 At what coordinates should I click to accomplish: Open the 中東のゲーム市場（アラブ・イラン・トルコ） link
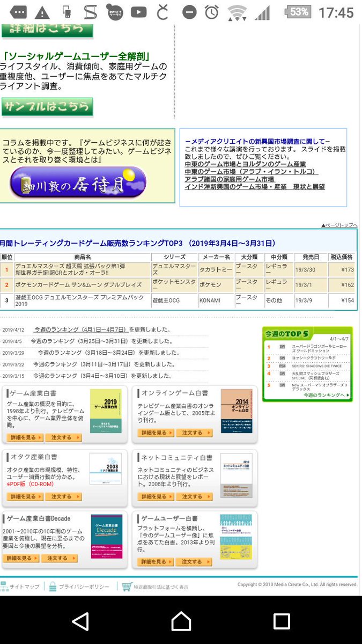(251, 171)
